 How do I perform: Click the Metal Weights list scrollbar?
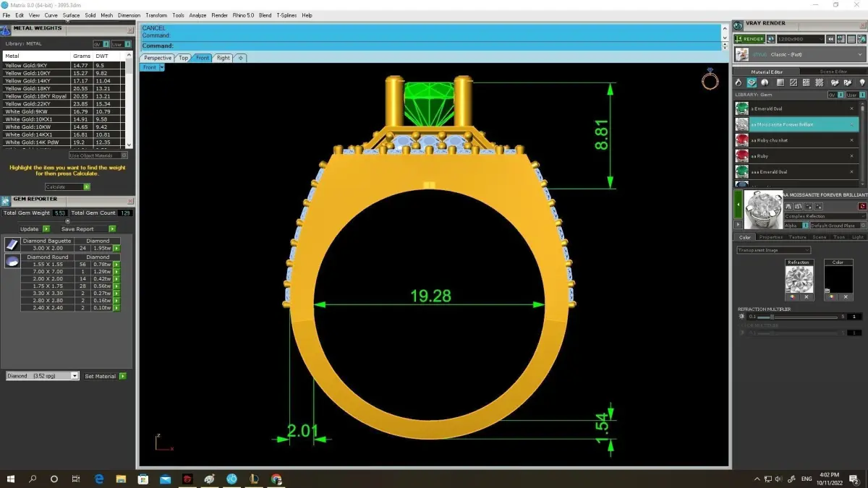(129, 99)
